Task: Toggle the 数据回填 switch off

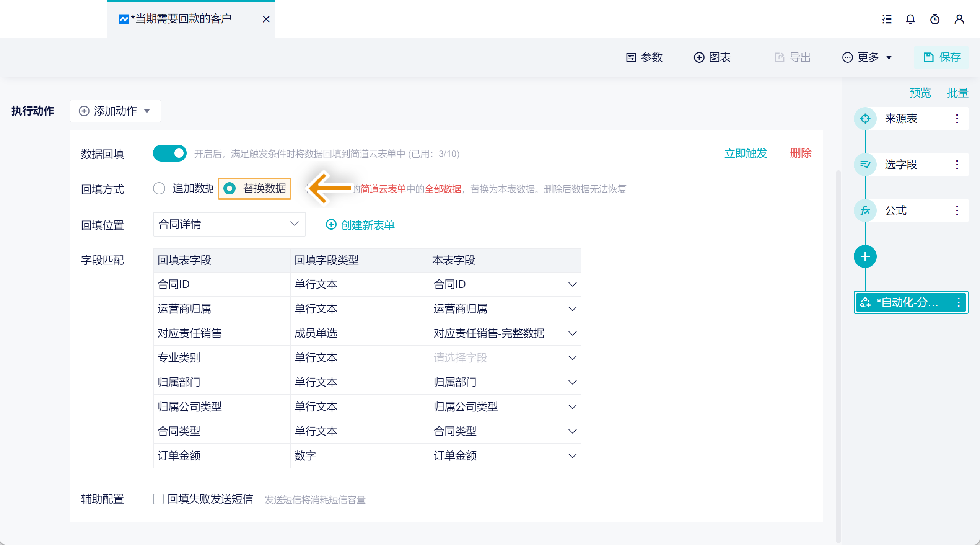Action: 169,153
